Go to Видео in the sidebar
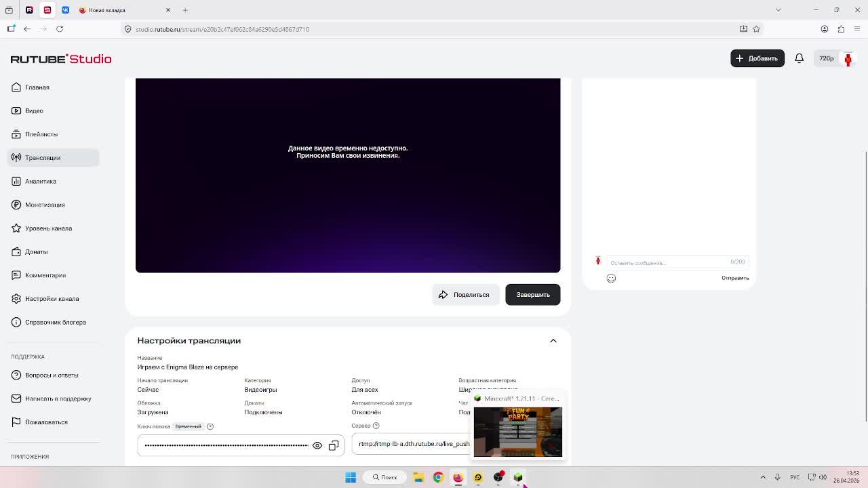Image resolution: width=868 pixels, height=488 pixels. (x=34, y=110)
